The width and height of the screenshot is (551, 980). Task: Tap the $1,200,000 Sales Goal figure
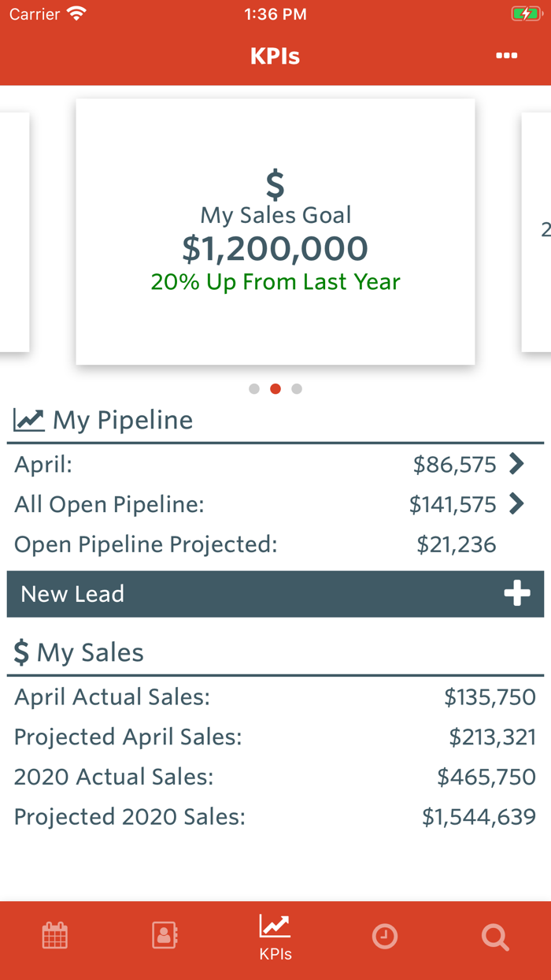coord(275,248)
